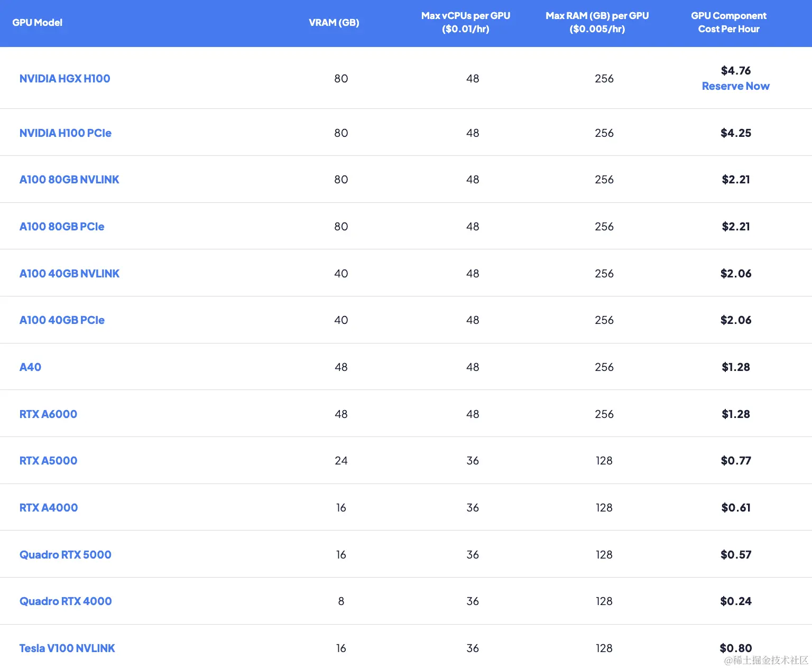Click VRAM value 48 in the A40 row
The width and height of the screenshot is (812, 669).
tap(341, 367)
